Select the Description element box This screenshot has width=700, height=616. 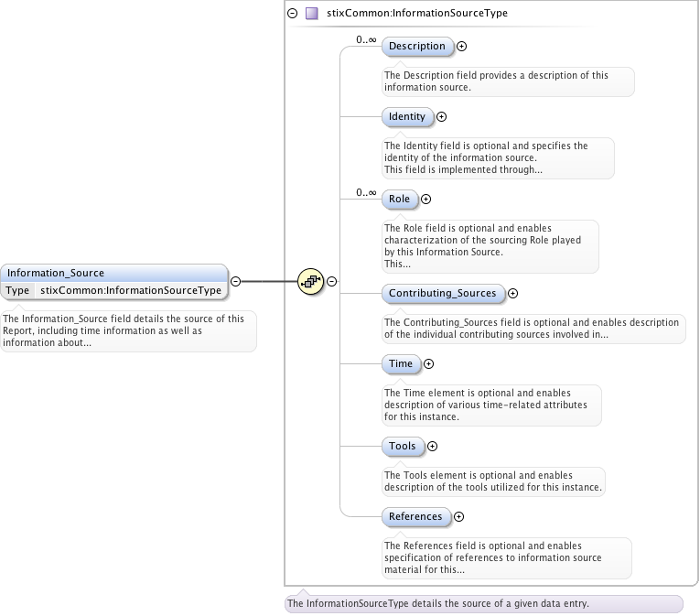pyautogui.click(x=416, y=46)
